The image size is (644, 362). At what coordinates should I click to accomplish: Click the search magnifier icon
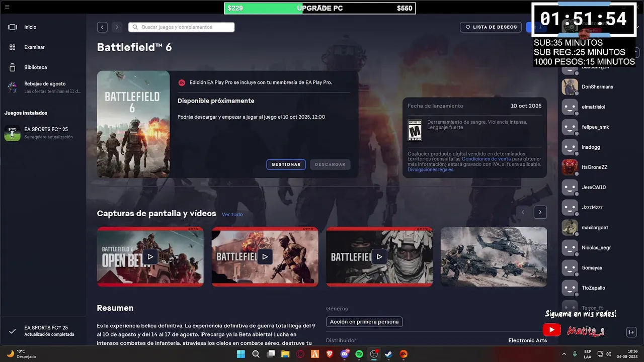coord(135,27)
